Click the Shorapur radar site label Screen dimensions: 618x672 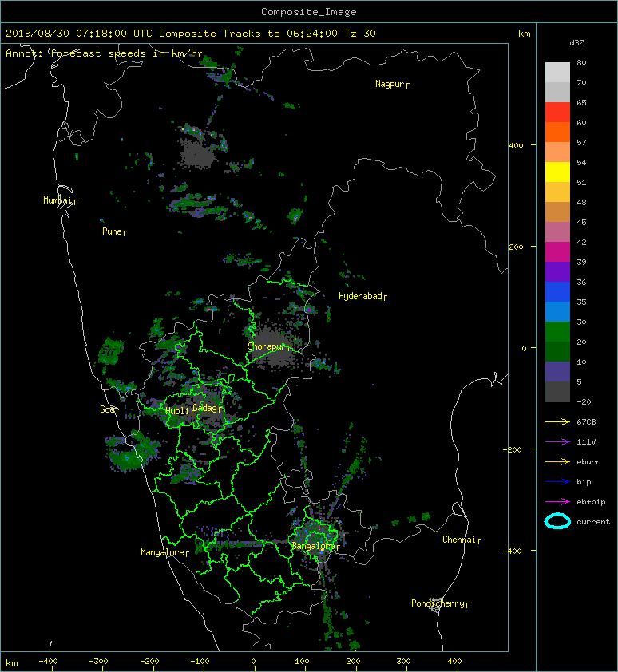(x=267, y=346)
